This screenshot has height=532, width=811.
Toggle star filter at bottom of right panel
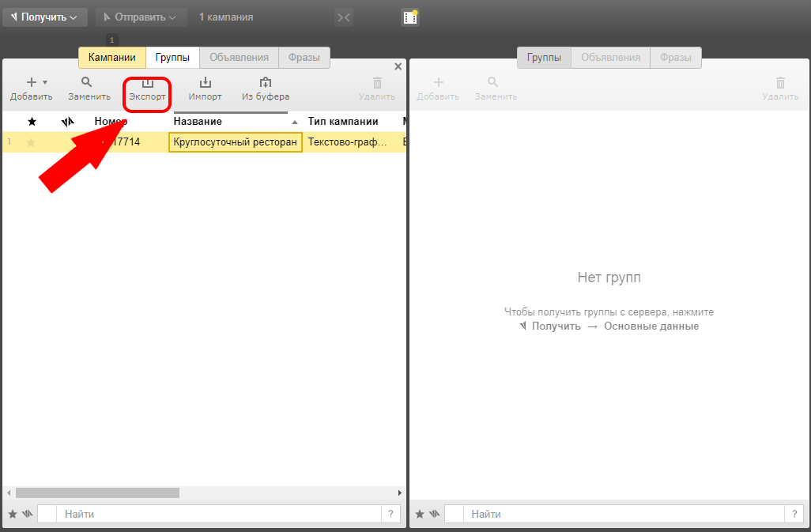click(420, 514)
